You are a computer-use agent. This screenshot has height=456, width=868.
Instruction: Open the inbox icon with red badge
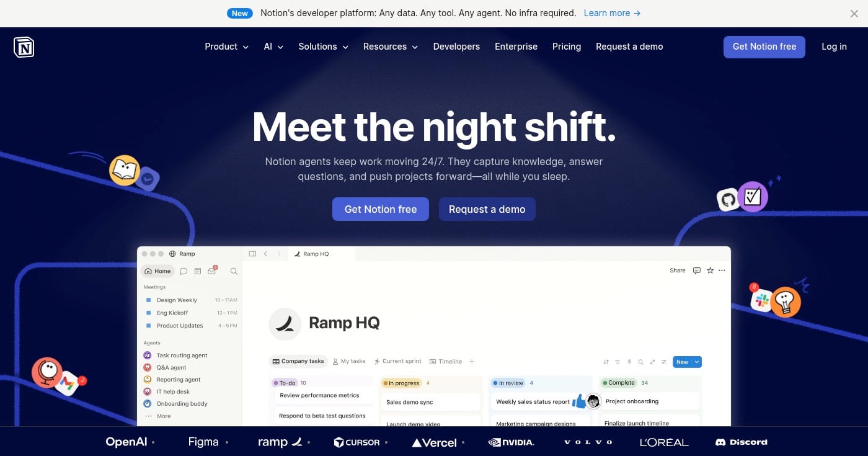coord(212,270)
